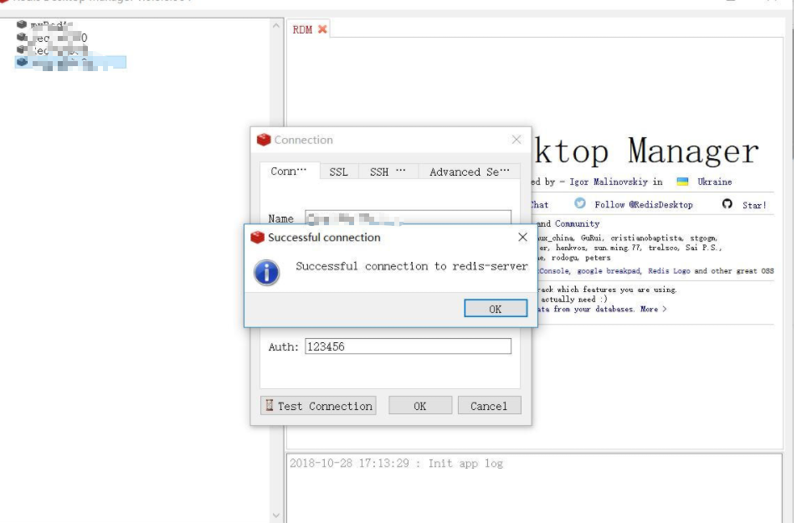Open Follow @RedisDesktop link
Screen dimensions: 812x523
pos(643,204)
